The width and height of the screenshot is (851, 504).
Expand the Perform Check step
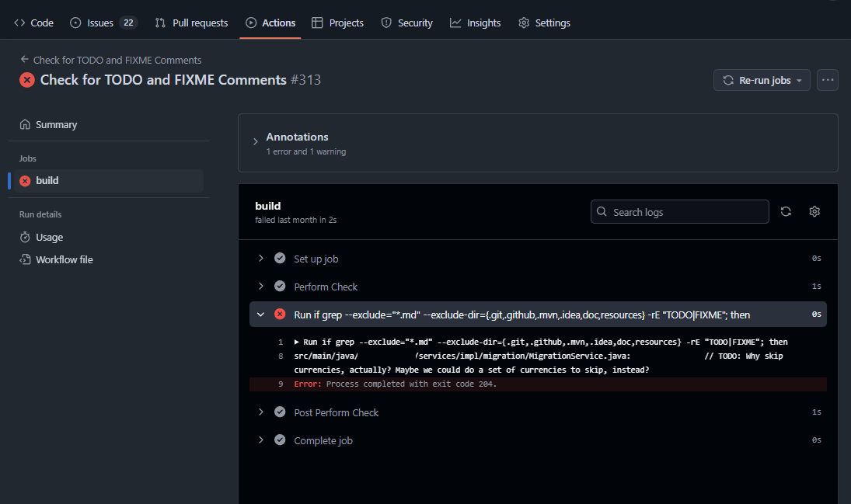click(261, 287)
